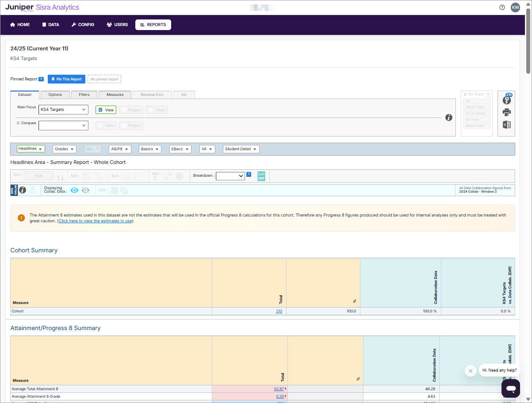Switch to the Filters tab
The height and width of the screenshot is (403, 532).
click(x=84, y=95)
